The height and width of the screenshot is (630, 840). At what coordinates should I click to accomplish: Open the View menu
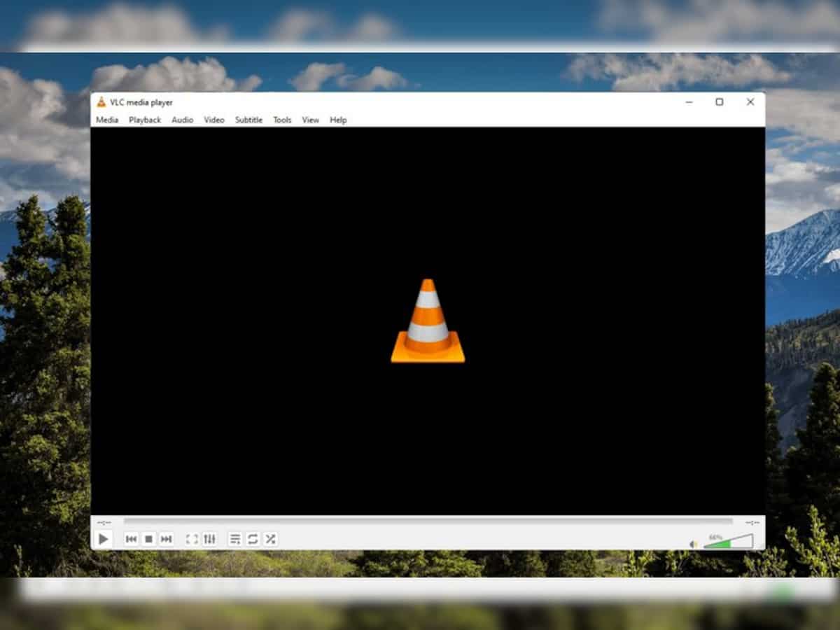tap(310, 120)
